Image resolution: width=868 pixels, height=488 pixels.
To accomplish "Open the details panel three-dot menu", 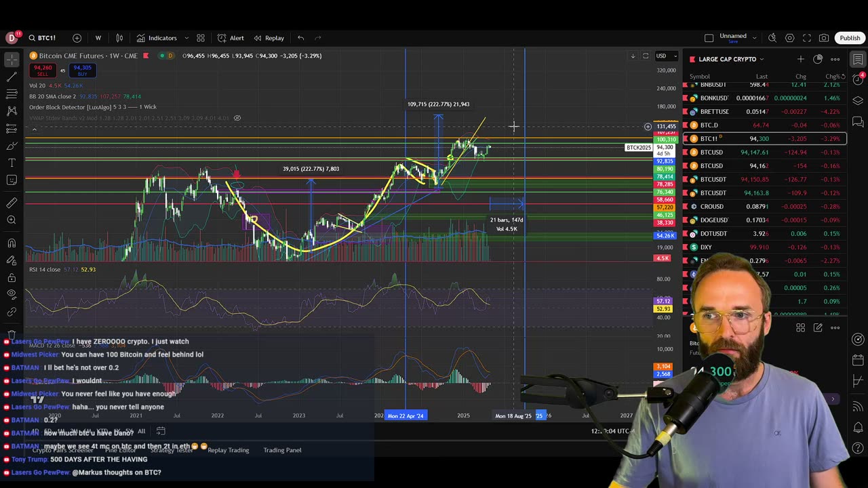I will [835, 327].
